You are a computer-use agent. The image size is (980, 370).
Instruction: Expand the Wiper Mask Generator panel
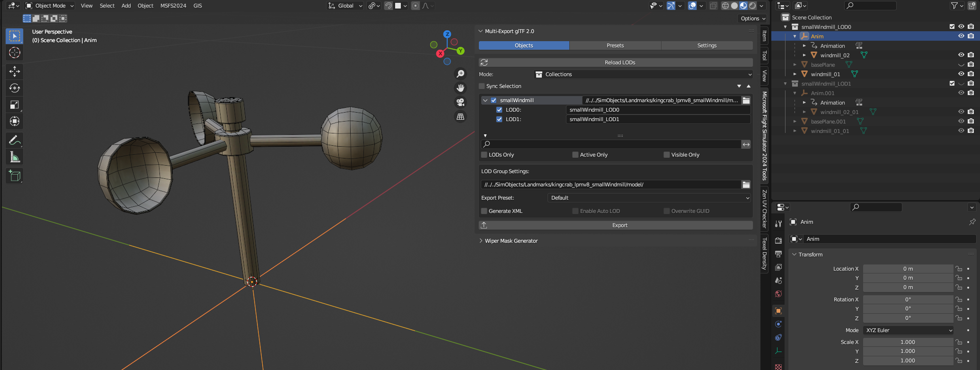pos(511,241)
